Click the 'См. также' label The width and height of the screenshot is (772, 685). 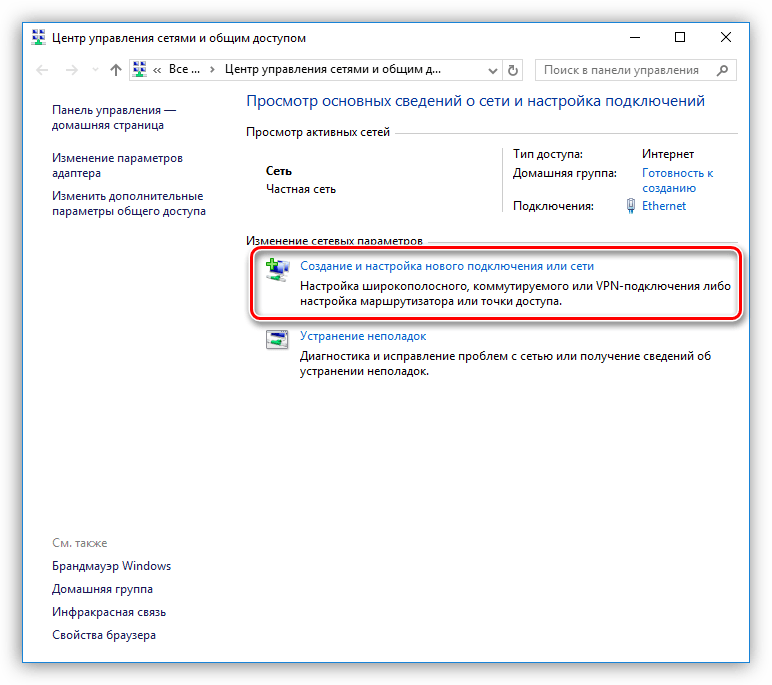pos(80,543)
